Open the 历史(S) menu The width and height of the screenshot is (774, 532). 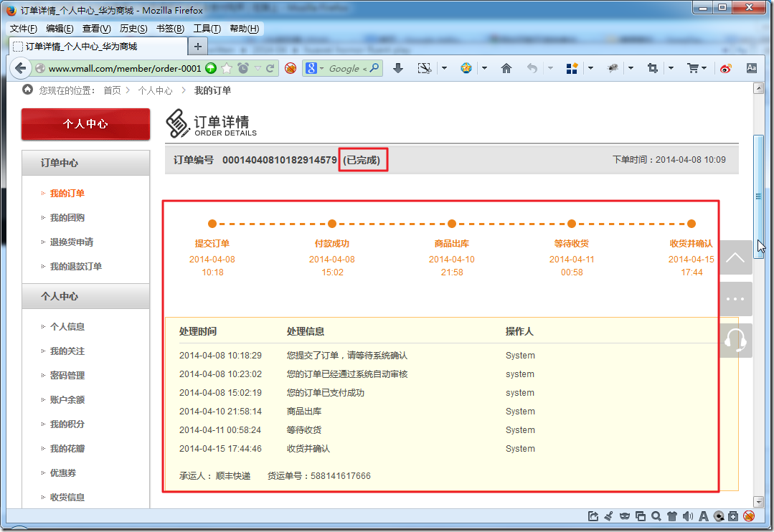click(133, 29)
